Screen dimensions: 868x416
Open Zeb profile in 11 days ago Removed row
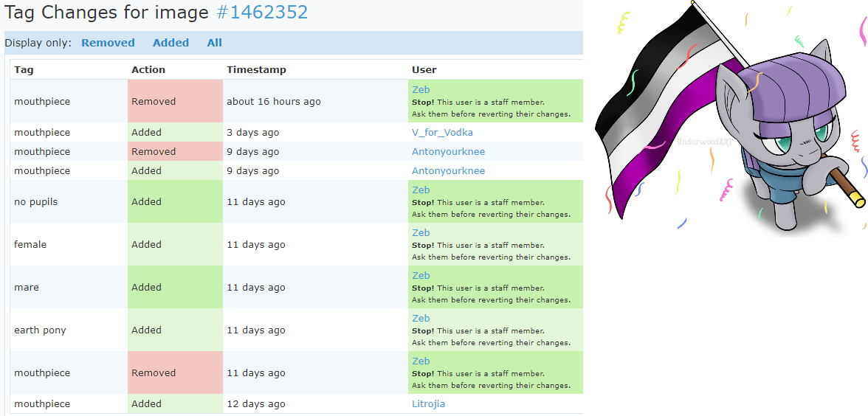coord(421,361)
